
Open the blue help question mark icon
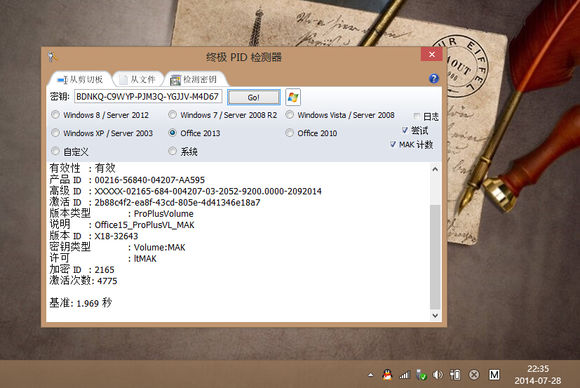pos(434,78)
